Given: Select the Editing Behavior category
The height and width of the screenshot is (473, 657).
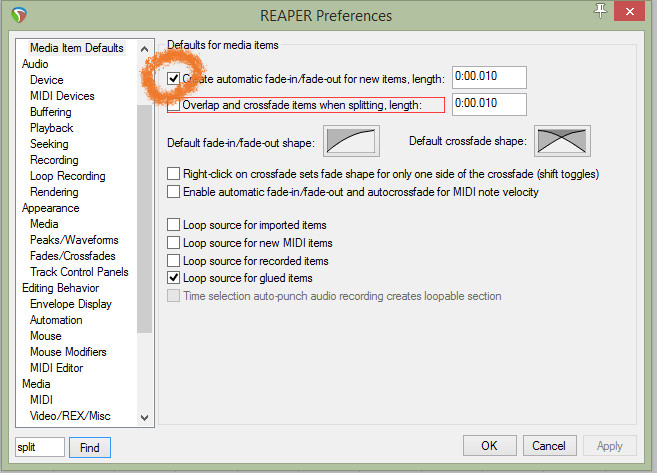Looking at the screenshot, I should tap(60, 287).
